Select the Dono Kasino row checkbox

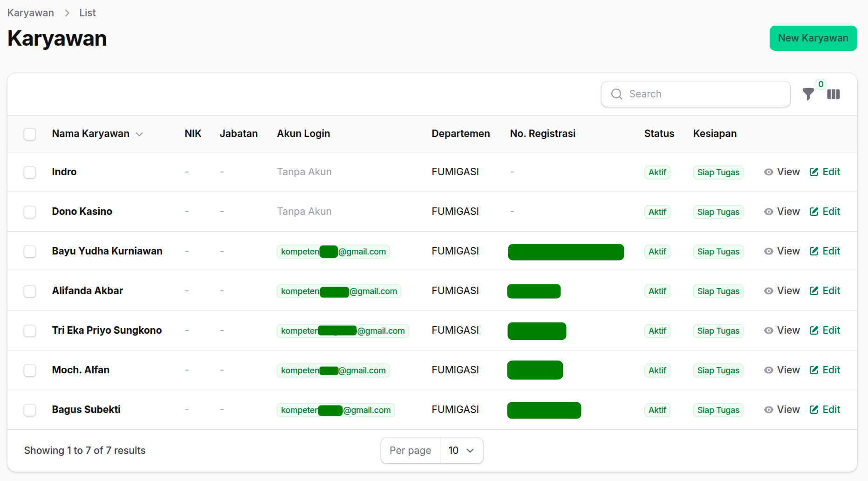(30, 212)
